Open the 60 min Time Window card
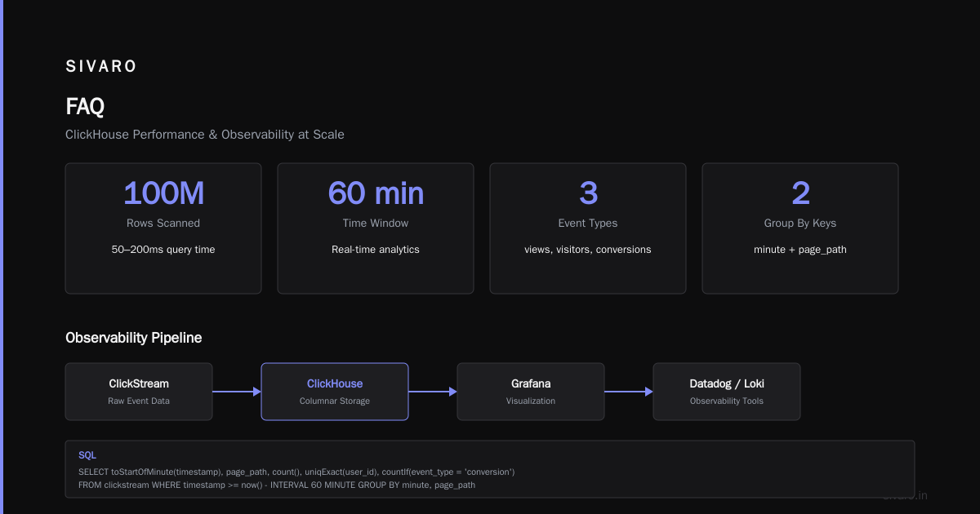Image resolution: width=980 pixels, height=514 pixels. [x=376, y=228]
